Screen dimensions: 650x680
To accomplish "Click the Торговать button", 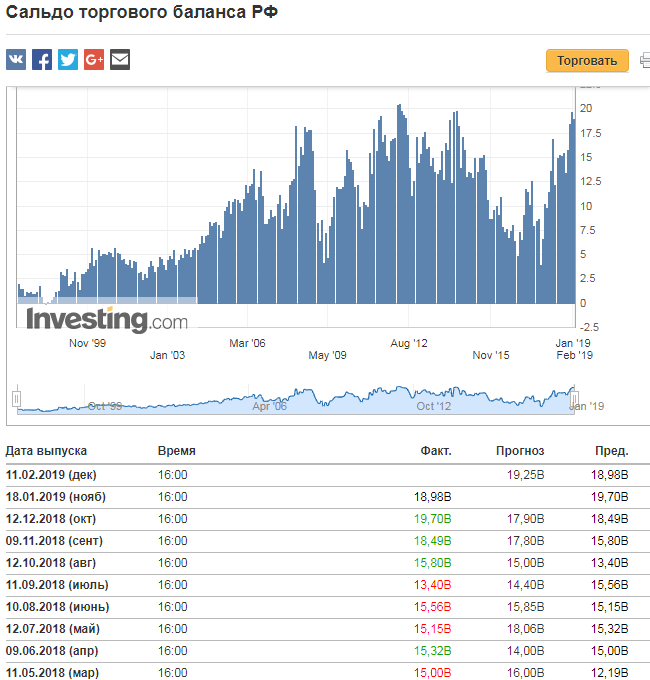I will (587, 60).
